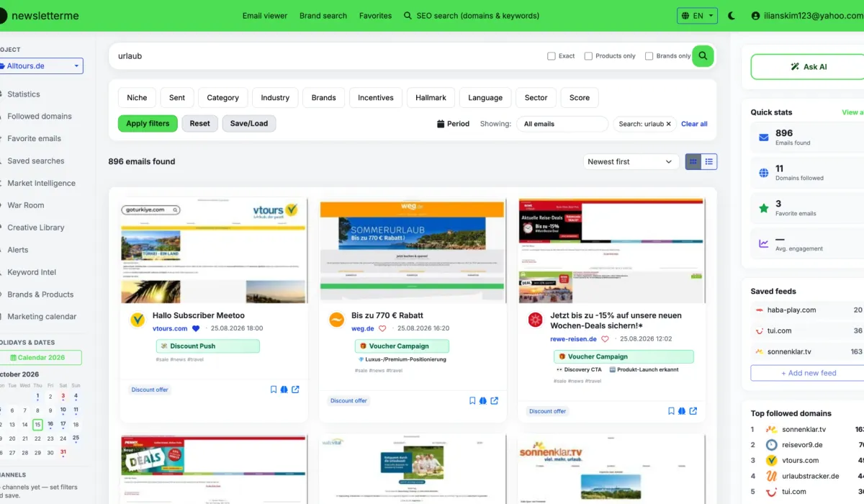Click the vtours brand logo avatar
The height and width of the screenshot is (504, 864).
138,320
